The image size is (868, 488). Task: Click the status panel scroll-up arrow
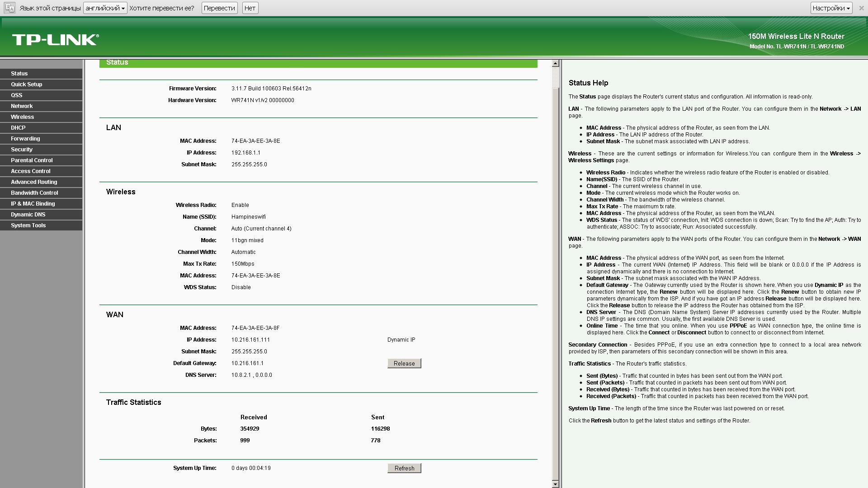click(x=556, y=64)
